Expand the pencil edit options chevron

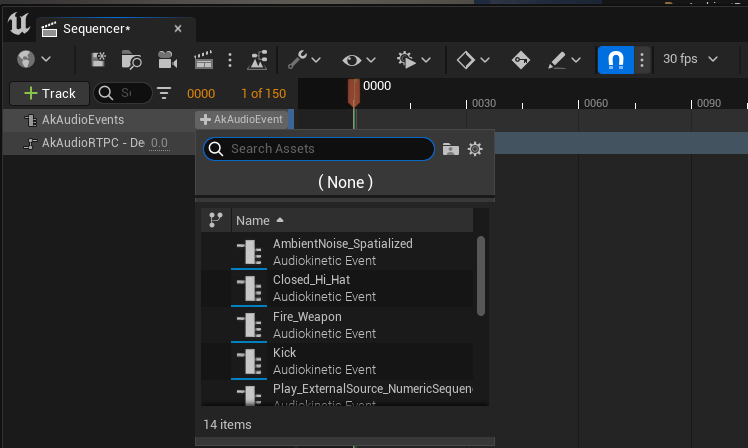click(x=576, y=60)
